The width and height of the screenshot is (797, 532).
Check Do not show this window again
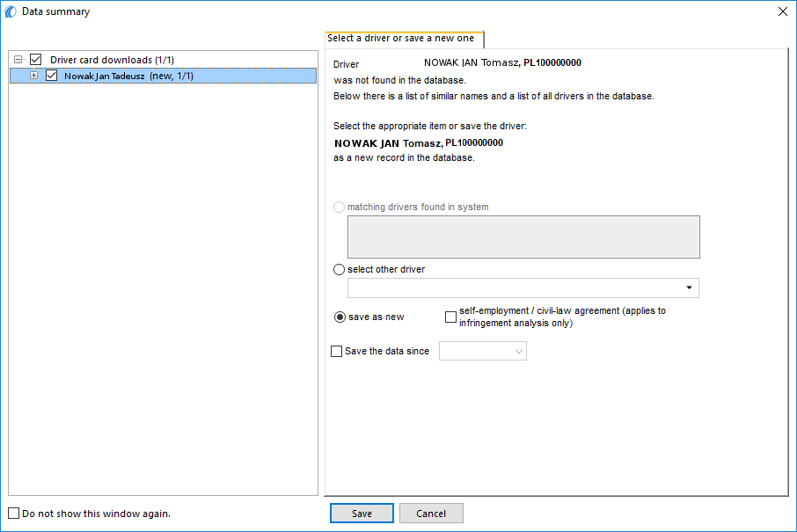(x=14, y=514)
